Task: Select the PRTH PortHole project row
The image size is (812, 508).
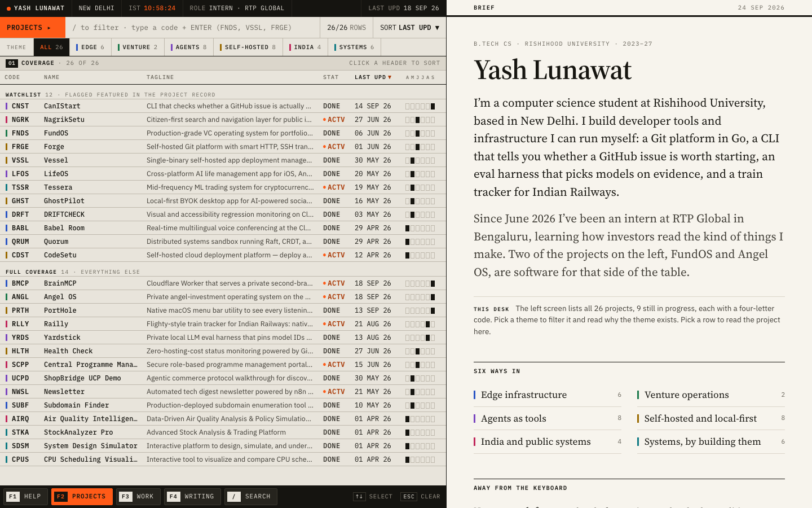Action: [223, 310]
